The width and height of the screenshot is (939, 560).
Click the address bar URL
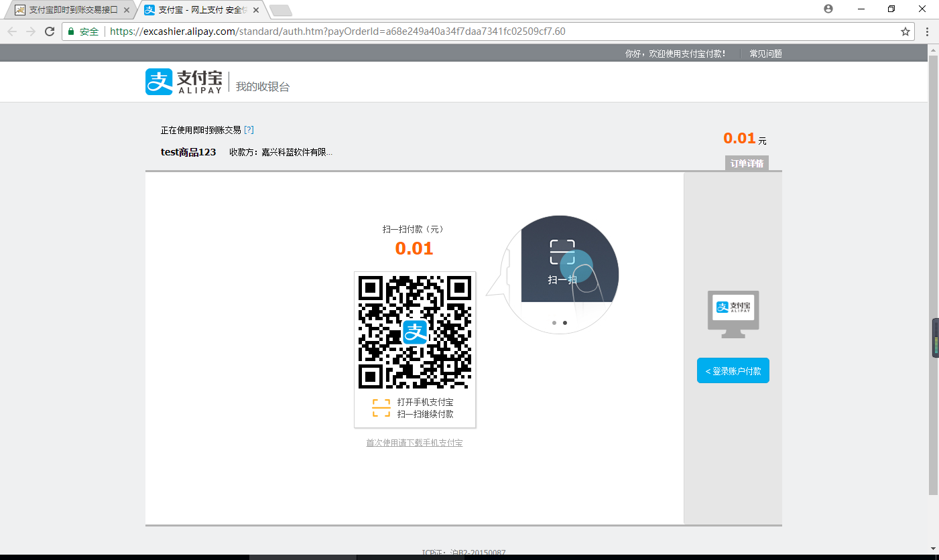click(x=337, y=31)
